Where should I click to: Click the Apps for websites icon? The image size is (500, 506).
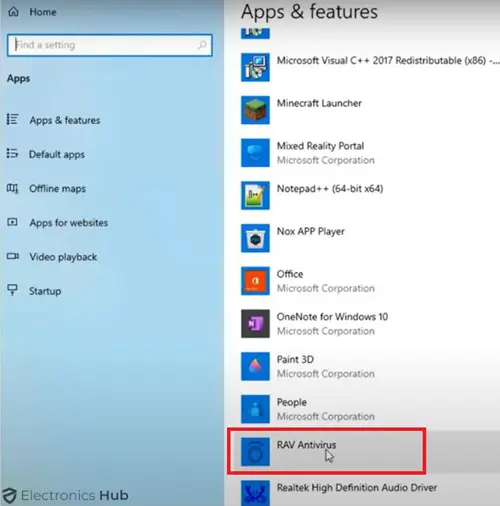(x=13, y=222)
